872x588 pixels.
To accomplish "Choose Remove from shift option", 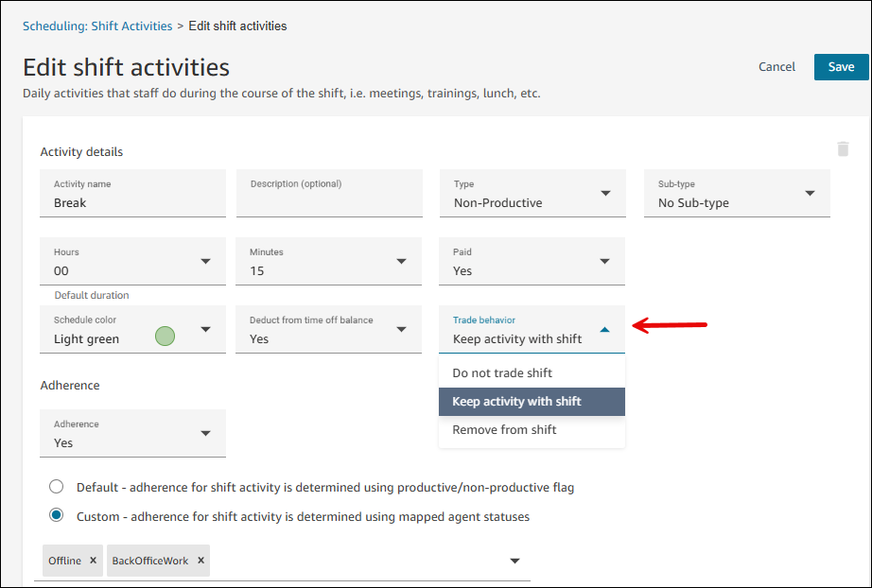I will coord(504,430).
